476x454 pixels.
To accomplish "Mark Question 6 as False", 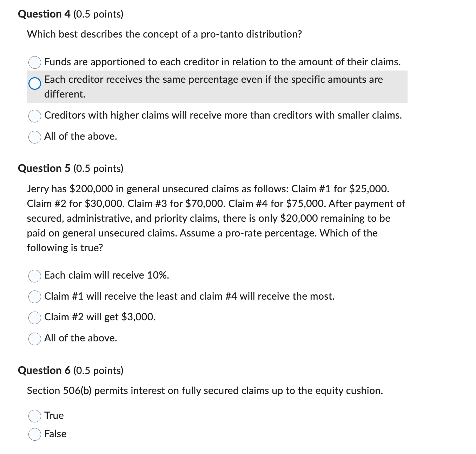I will click(34, 434).
